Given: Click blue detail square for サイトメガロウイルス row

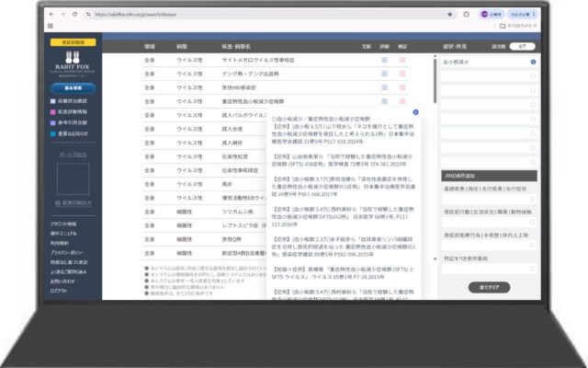Looking at the screenshot, I should pyautogui.click(x=384, y=60).
